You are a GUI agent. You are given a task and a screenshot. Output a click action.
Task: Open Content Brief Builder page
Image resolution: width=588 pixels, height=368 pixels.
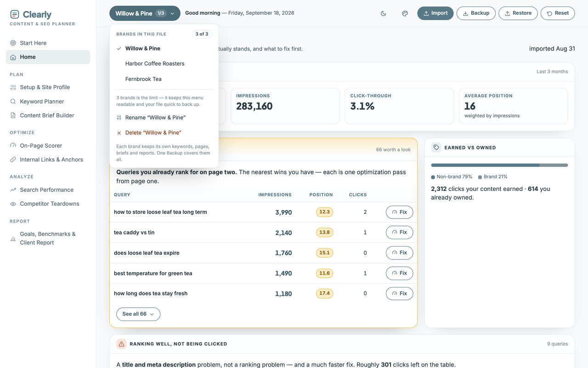click(x=48, y=115)
